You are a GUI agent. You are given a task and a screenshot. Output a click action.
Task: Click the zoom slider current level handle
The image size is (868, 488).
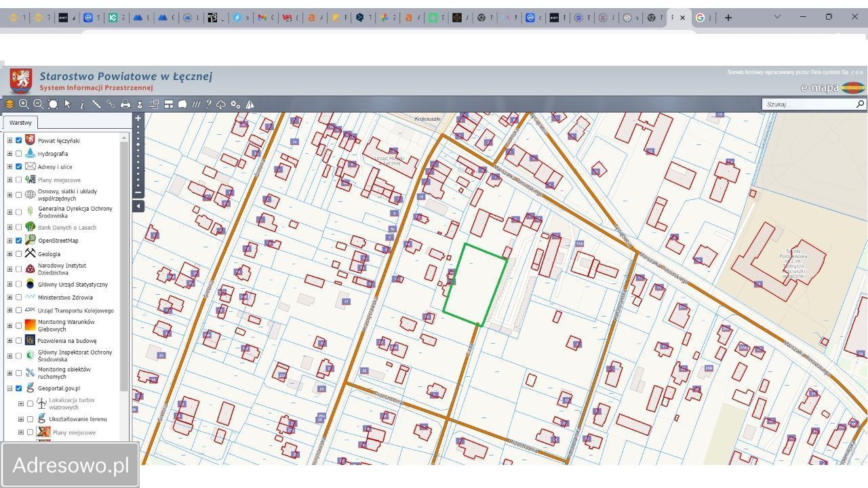click(x=138, y=144)
